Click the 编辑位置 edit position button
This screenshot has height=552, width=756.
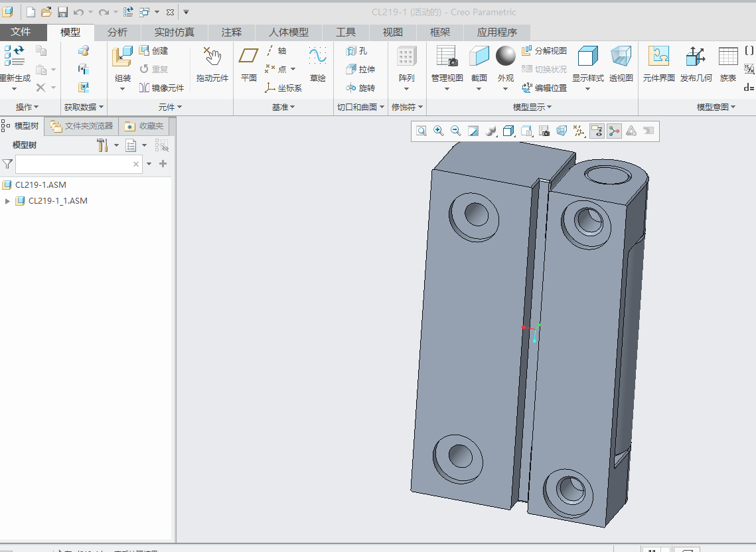pyautogui.click(x=544, y=88)
